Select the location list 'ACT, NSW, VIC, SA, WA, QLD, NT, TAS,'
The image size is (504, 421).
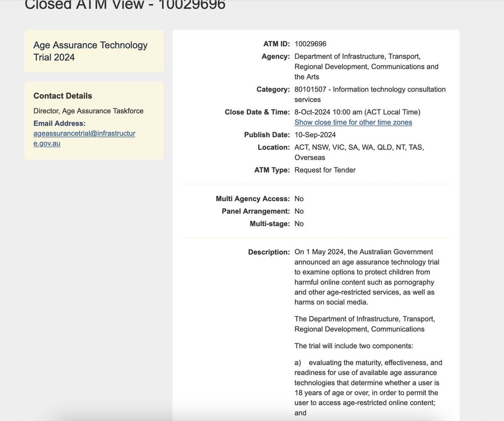[359, 147]
